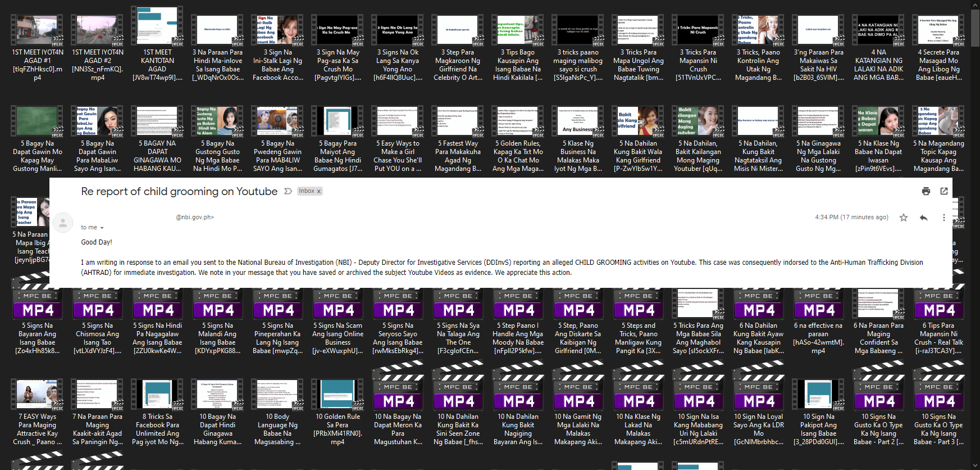Click the sender's avatar icon

(63, 223)
